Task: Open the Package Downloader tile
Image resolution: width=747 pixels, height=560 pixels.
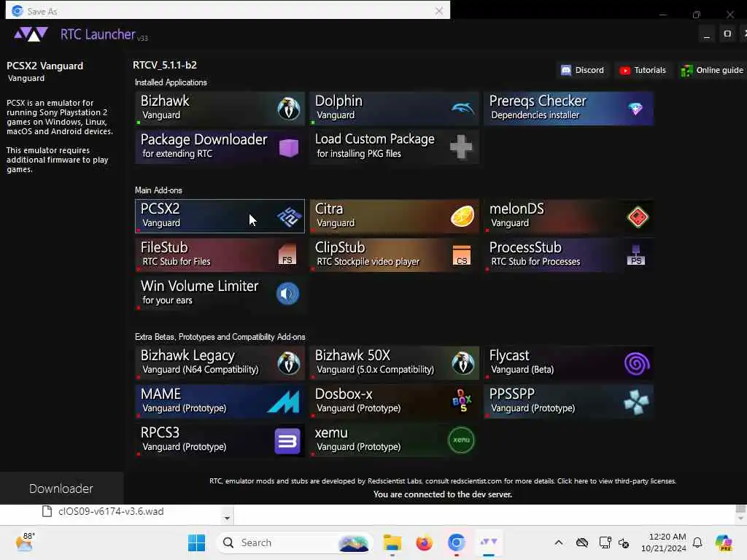Action: click(x=220, y=147)
